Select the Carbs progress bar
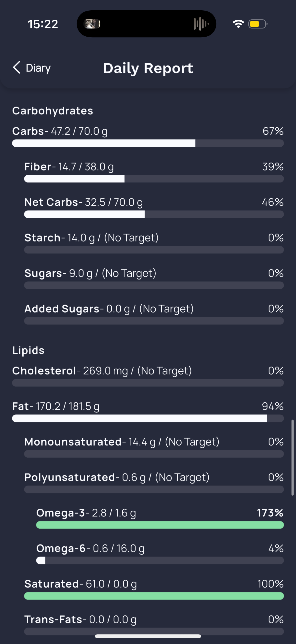This screenshot has height=644, width=296. tap(148, 143)
